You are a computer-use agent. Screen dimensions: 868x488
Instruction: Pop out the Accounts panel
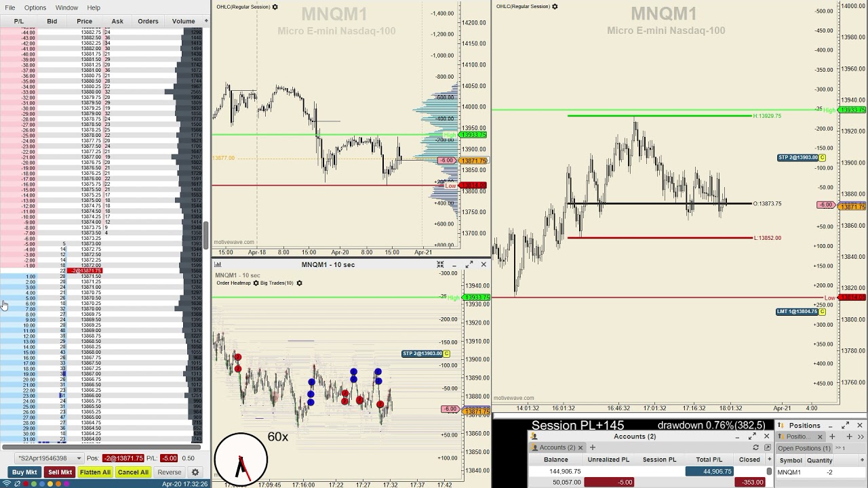[x=768, y=447]
